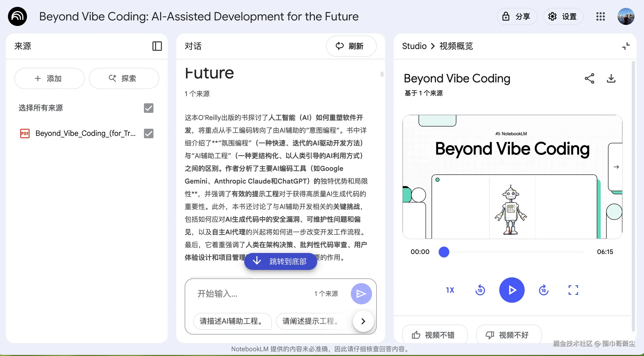Screen dimensions: 644x356
Task: Toggle the 选择所有来源 checkbox
Action: click(149, 108)
